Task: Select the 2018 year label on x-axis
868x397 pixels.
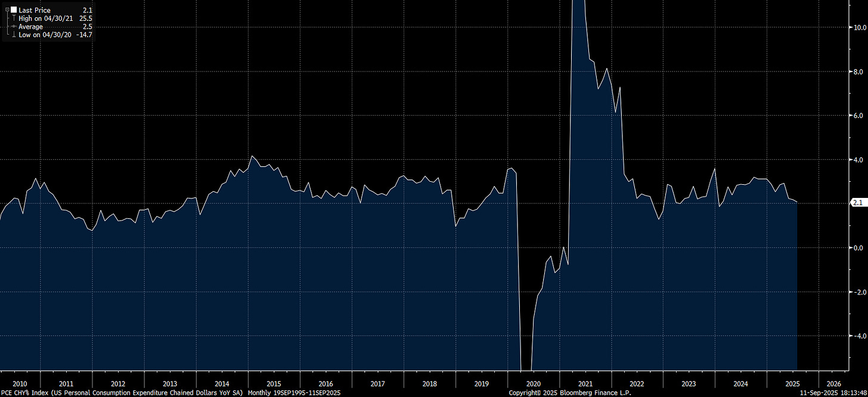Action: click(x=429, y=384)
